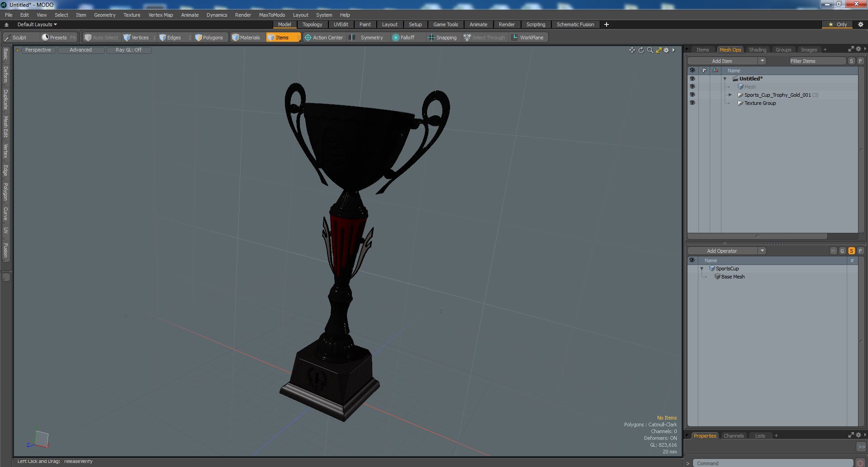Image resolution: width=868 pixels, height=467 pixels.
Task: Click the S button beside Filter Items
Action: point(851,61)
